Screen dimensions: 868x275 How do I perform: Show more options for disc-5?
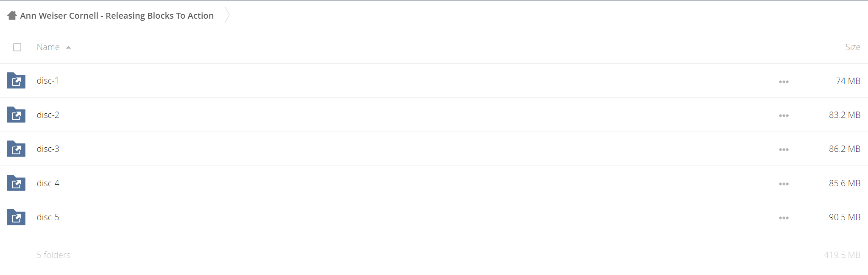click(784, 218)
